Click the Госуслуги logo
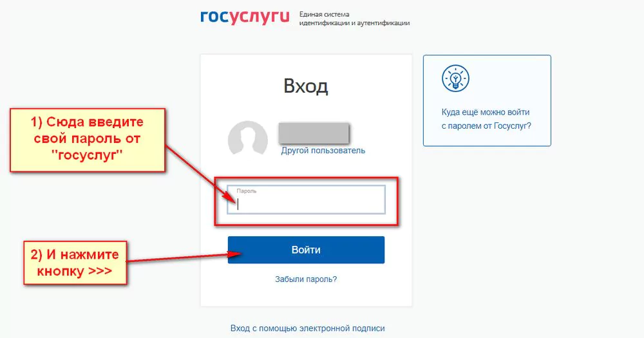The image size is (644, 338). 245,17
